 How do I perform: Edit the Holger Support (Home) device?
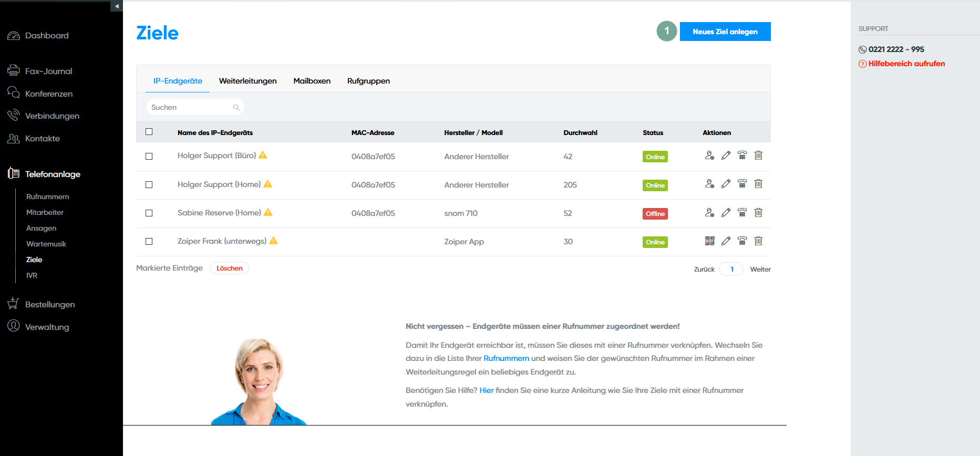click(726, 184)
